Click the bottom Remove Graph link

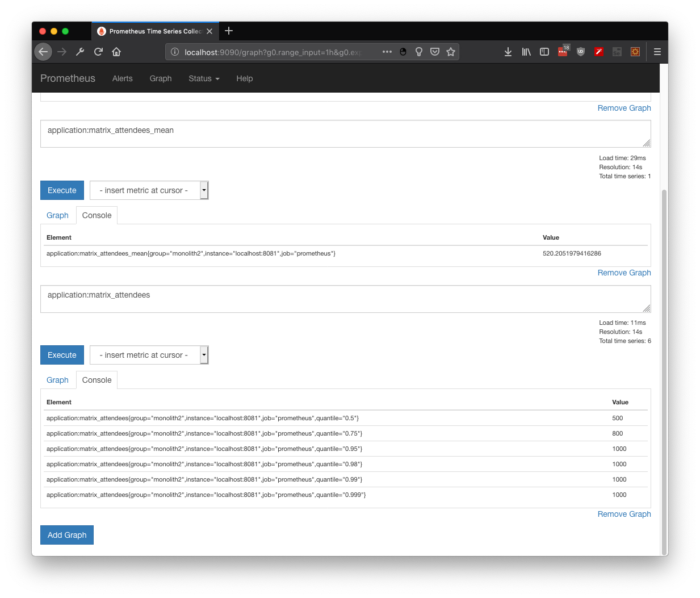(624, 514)
